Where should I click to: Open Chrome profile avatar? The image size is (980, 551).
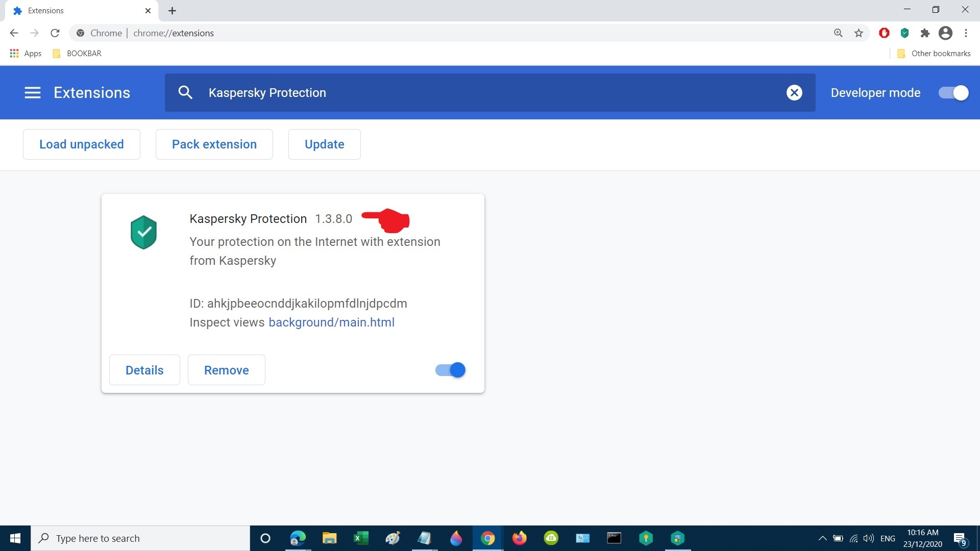(x=945, y=33)
